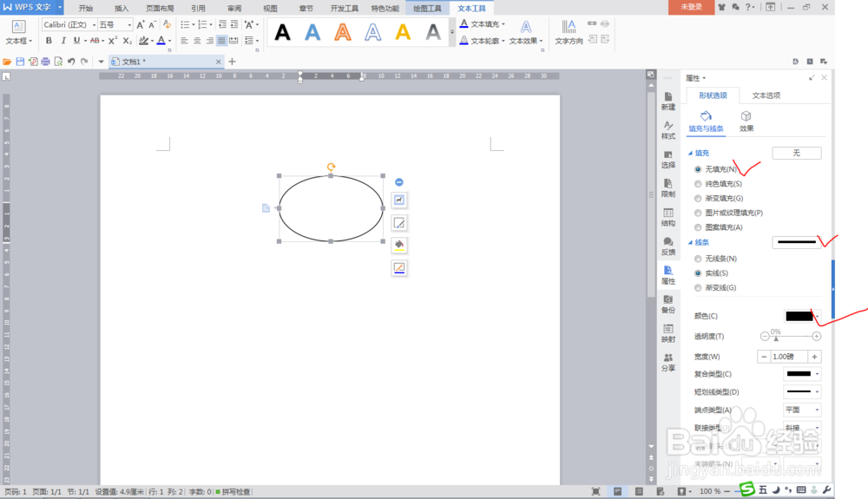Open the 新建 (New) sidebar icon
Viewport: 868px width, 499px height.
pos(668,102)
